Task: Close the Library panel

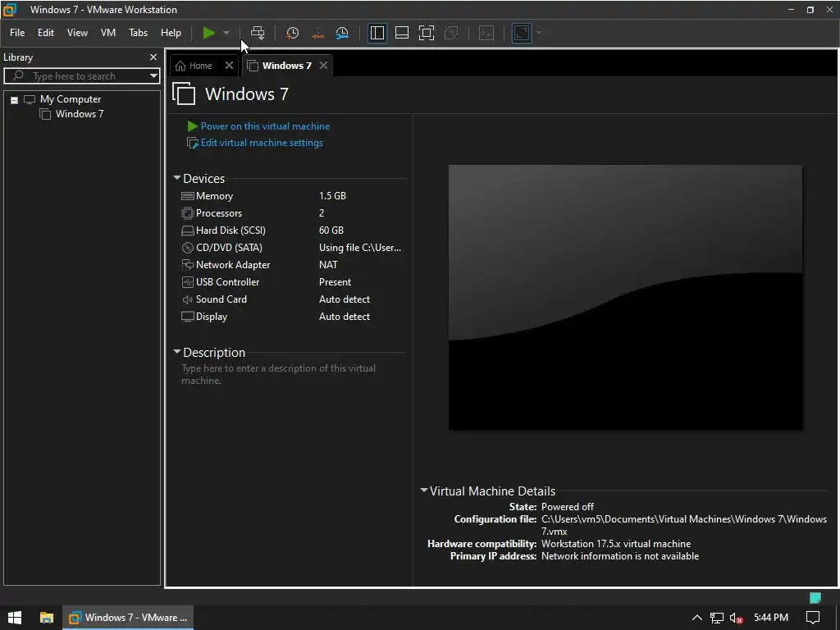Action: (x=153, y=57)
